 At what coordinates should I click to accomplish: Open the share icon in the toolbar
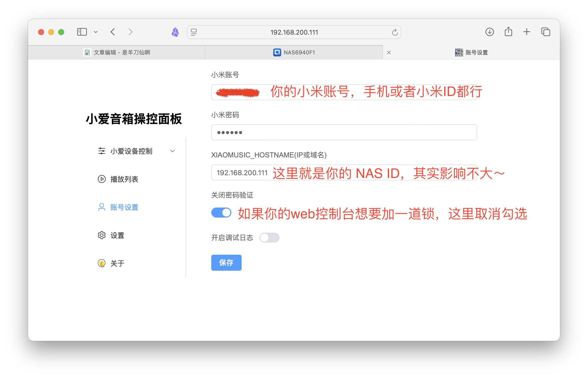[x=508, y=32]
